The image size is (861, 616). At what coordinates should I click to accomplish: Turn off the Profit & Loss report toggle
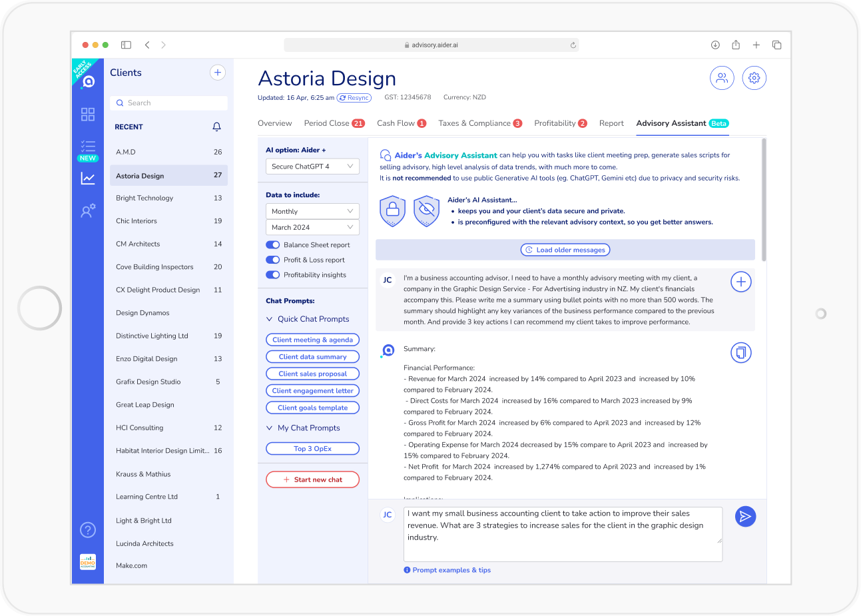(272, 260)
